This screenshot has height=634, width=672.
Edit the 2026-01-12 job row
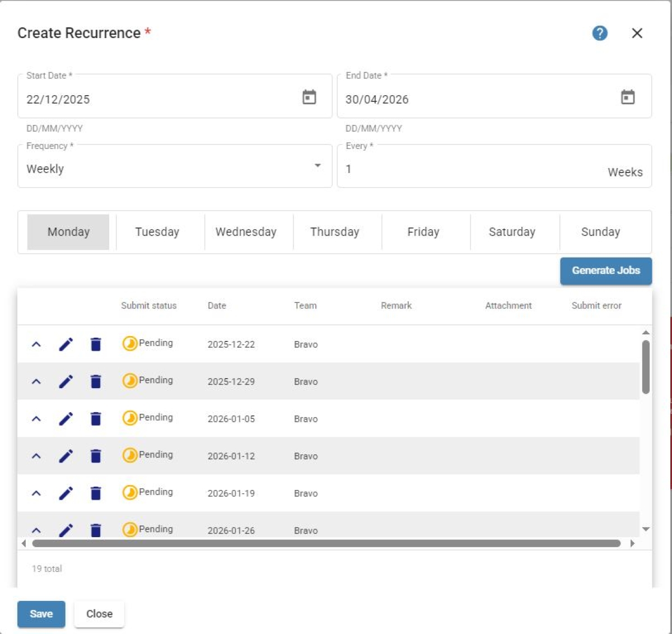[x=66, y=456]
